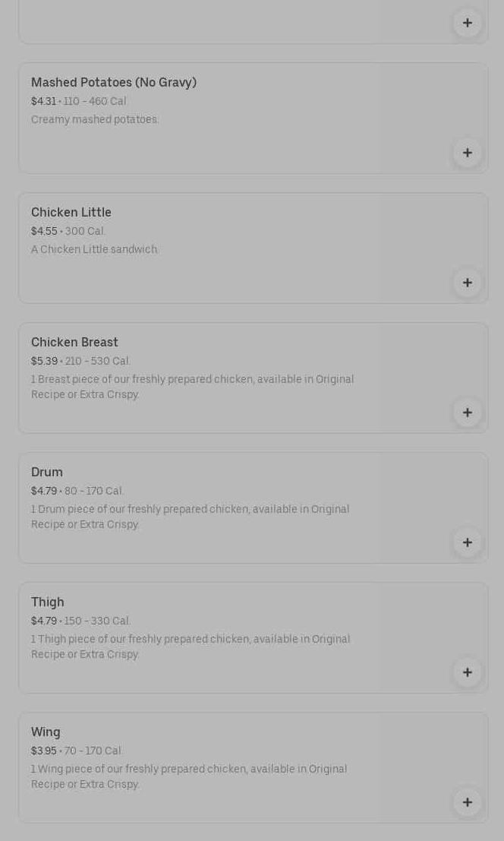Click the plus icon for Wing
Screen dimensions: 504x841
(467, 802)
